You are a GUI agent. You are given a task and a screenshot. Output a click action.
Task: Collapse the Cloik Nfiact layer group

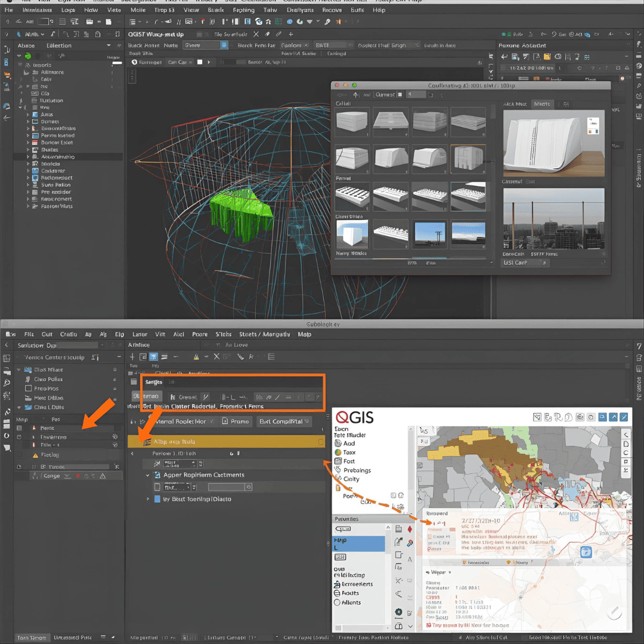[x=19, y=370]
